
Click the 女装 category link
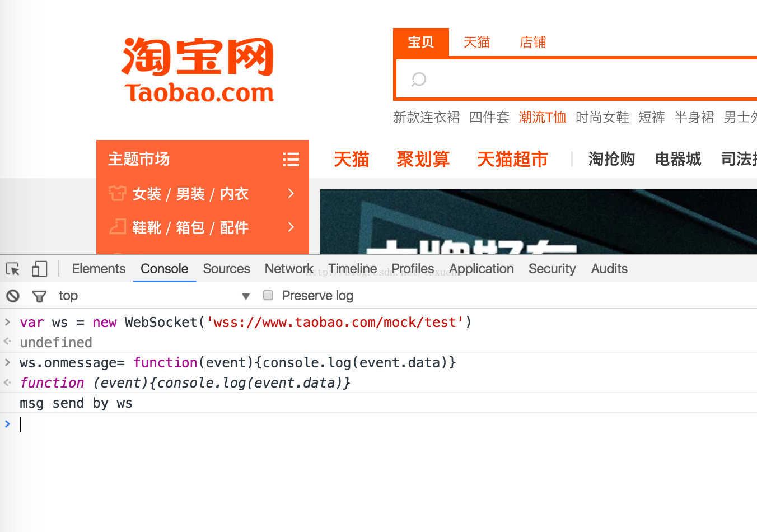coord(147,194)
